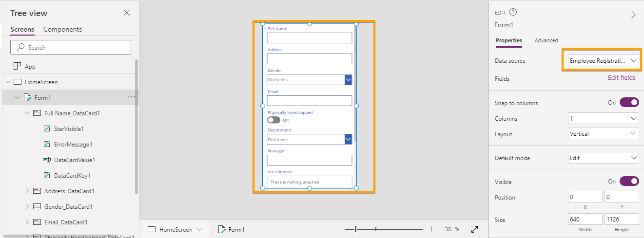Screen dimensions: 644x238
Task: Turn off the Visible toggle
Action: (629, 181)
